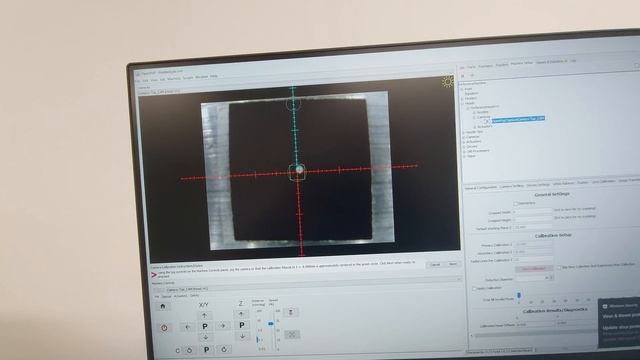Image resolution: width=640 pixels, height=360 pixels.
Task: Click the Windows Security notification popup
Action: coord(619,323)
